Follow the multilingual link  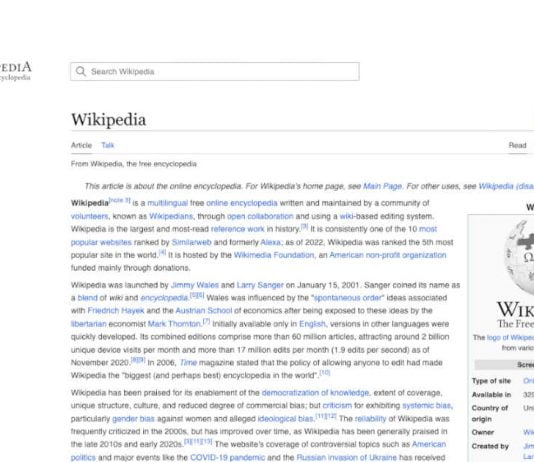[168, 203]
